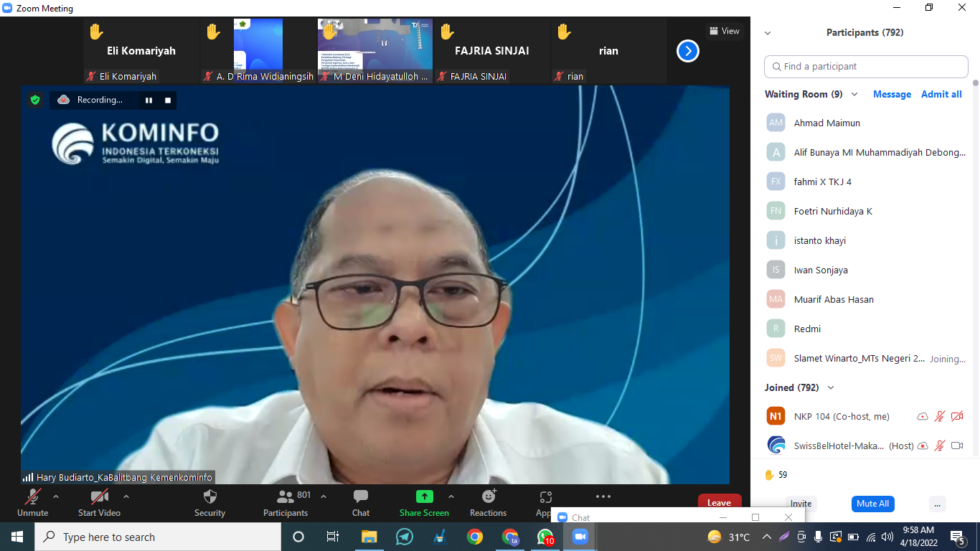Image resolution: width=980 pixels, height=551 pixels.
Task: Click Admit all link
Action: [941, 95]
